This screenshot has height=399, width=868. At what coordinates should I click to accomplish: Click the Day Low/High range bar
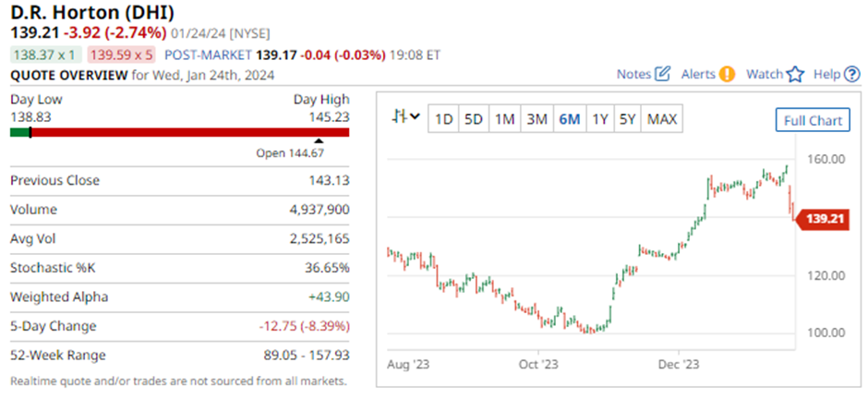click(x=180, y=132)
